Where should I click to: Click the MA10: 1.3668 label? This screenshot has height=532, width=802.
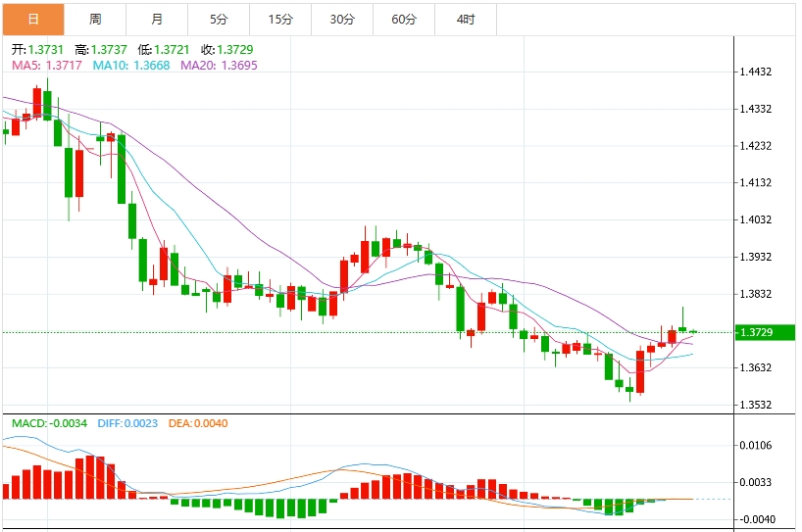coord(131,66)
